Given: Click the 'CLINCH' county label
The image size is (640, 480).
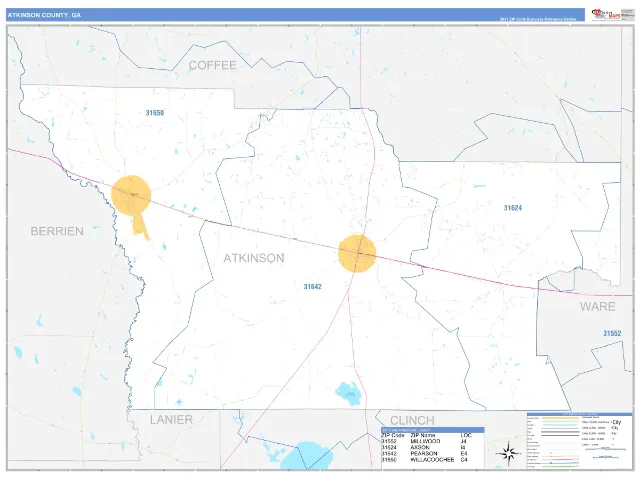Looking at the screenshot, I should coord(412,420).
